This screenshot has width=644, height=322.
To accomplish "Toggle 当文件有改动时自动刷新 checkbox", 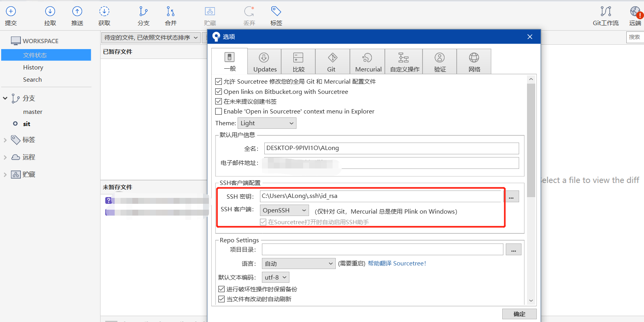I will (x=221, y=299).
